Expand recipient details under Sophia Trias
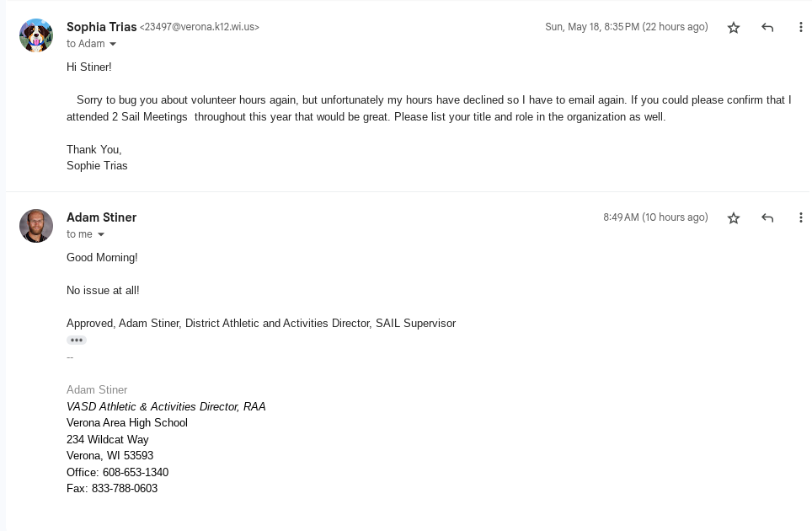Image resolution: width=812 pixels, height=531 pixels. (113, 45)
